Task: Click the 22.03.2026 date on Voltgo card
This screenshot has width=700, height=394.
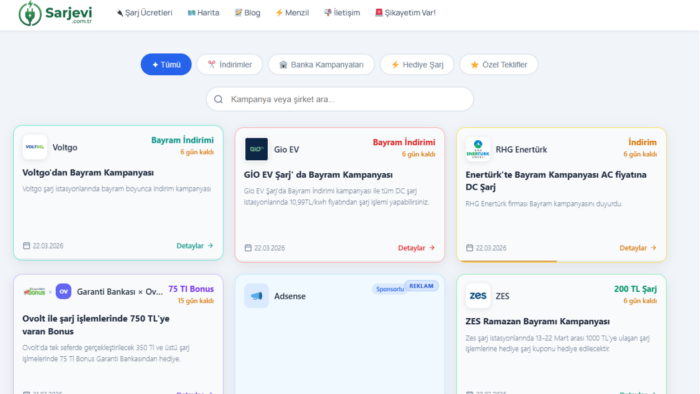Action: pos(48,246)
